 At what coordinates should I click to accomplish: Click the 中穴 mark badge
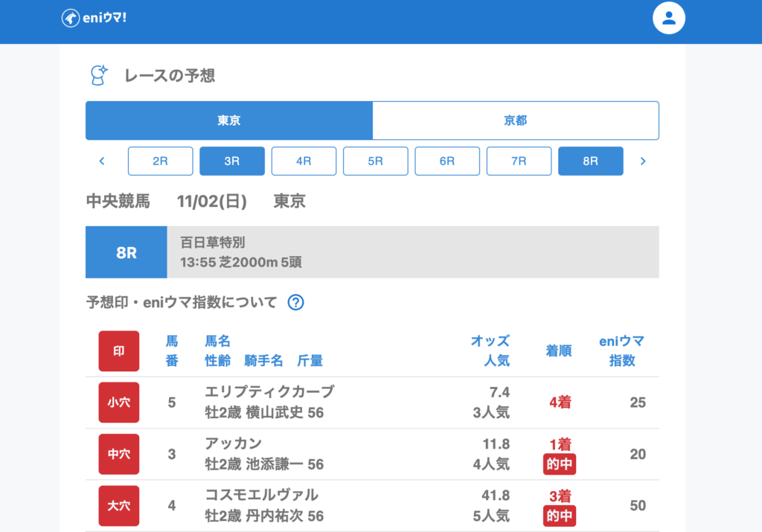click(118, 454)
